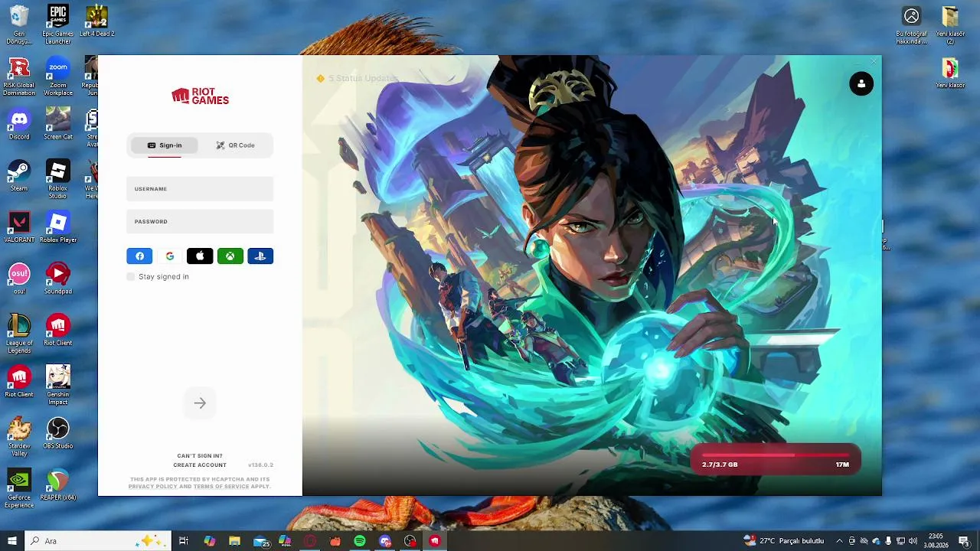980x551 pixels.
Task: Select the Steam desktop shortcut
Action: [x=19, y=175]
